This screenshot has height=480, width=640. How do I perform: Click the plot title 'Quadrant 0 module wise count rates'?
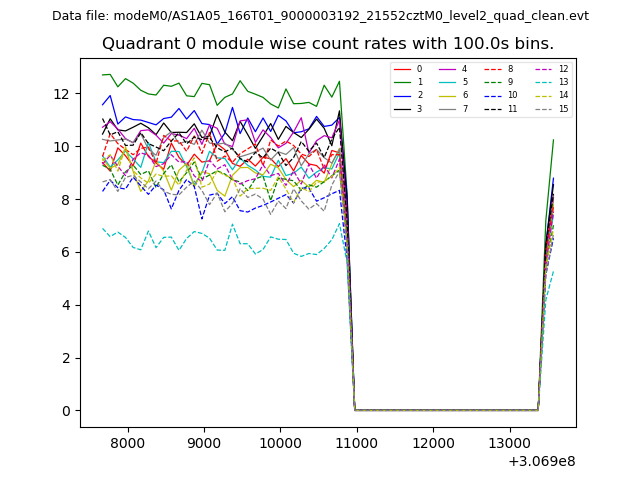(x=328, y=44)
